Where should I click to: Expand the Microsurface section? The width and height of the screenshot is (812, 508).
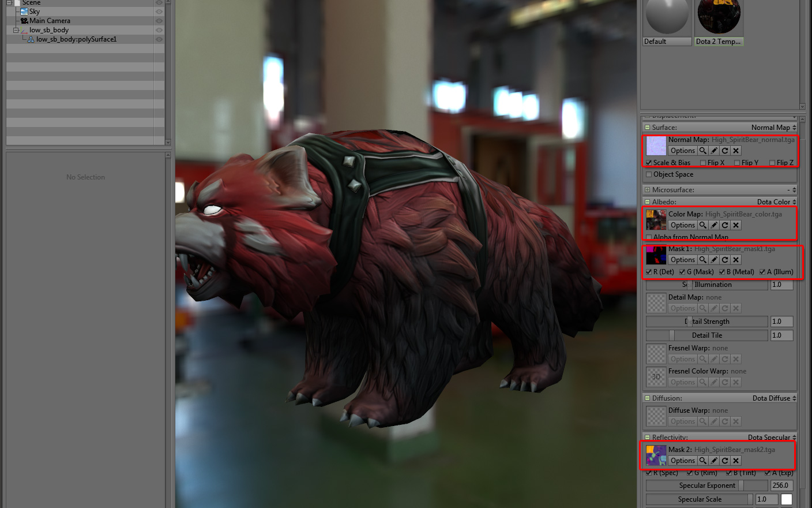[647, 190]
